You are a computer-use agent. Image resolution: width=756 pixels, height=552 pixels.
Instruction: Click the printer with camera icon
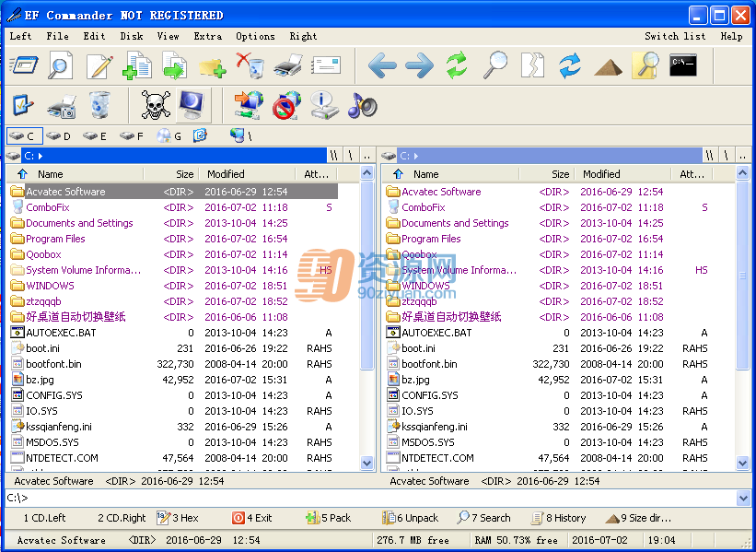pos(61,106)
